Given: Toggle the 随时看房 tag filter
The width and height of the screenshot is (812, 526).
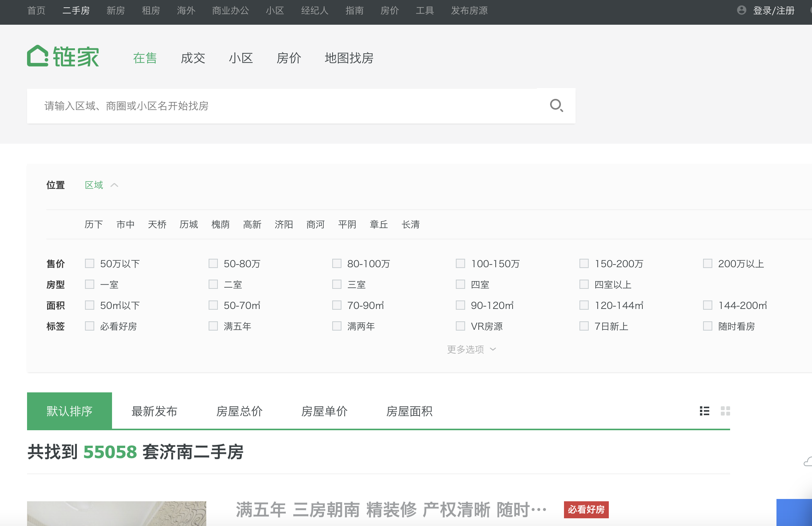Looking at the screenshot, I should pos(708,326).
